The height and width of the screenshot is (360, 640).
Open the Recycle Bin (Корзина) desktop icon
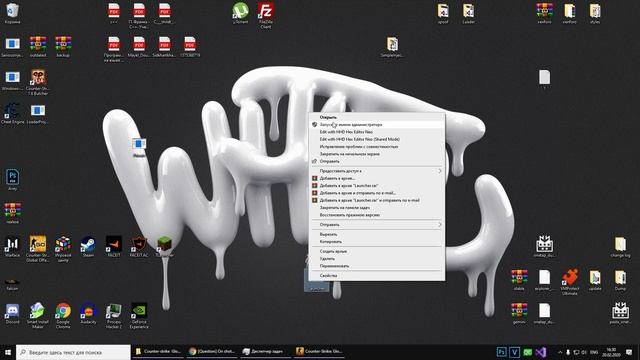12,13
